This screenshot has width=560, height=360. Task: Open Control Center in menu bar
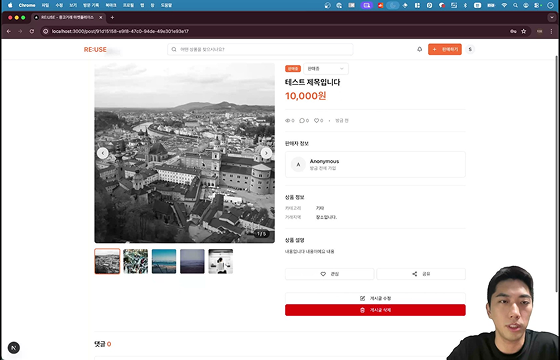tap(537, 5)
